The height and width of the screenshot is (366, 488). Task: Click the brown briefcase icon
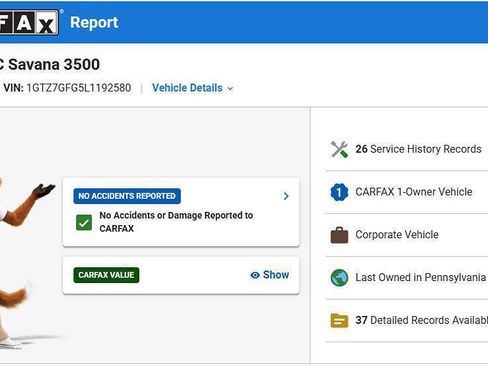[x=339, y=235]
